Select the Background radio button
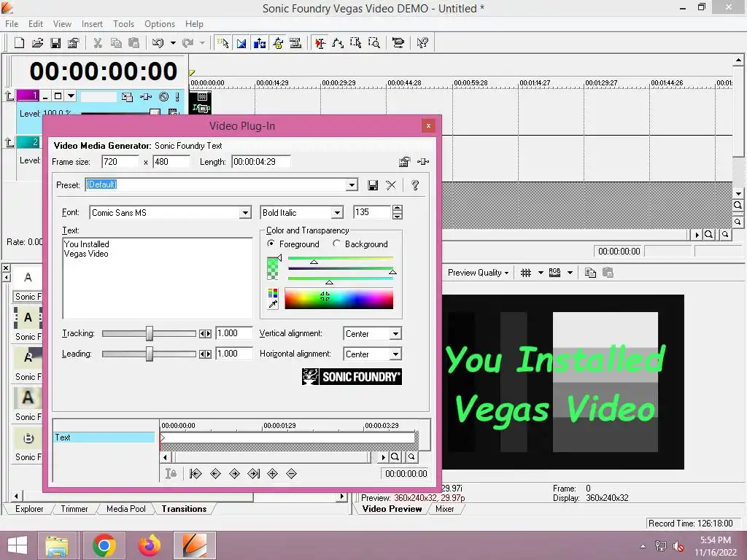The width and height of the screenshot is (747, 560). pos(337,244)
